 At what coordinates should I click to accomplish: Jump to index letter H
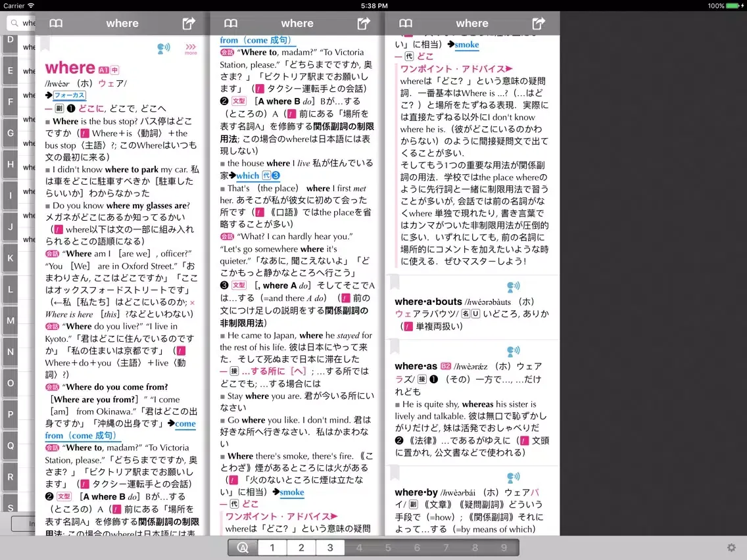coord(10,164)
